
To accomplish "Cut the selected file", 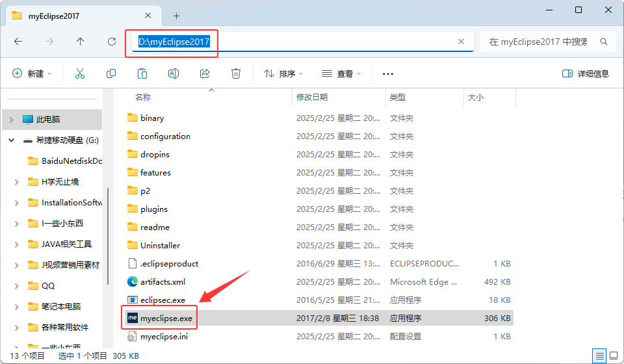I will coord(79,73).
